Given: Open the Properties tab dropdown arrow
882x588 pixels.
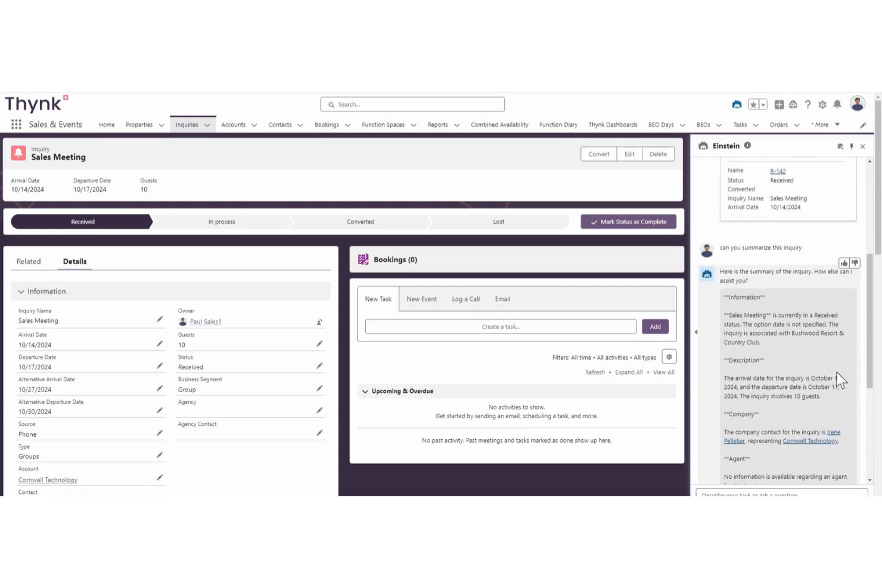Looking at the screenshot, I should [x=162, y=125].
